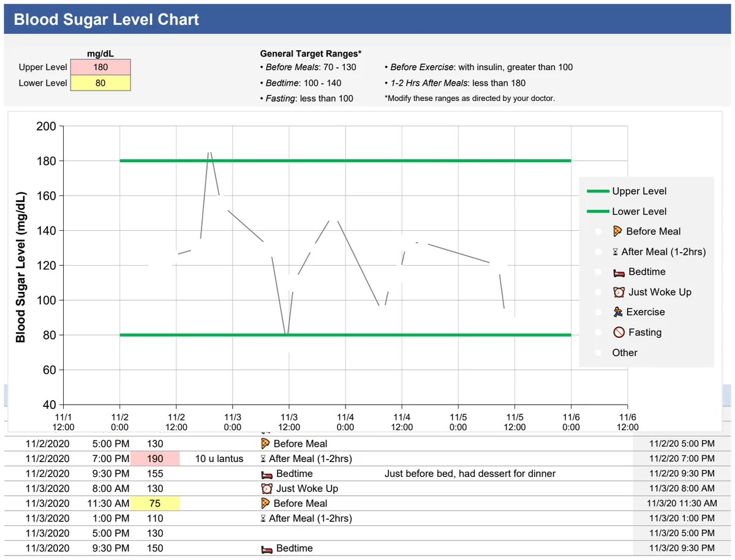Click the Blood Sugar Level Chart title
This screenshot has width=735, height=560.
click(x=107, y=20)
